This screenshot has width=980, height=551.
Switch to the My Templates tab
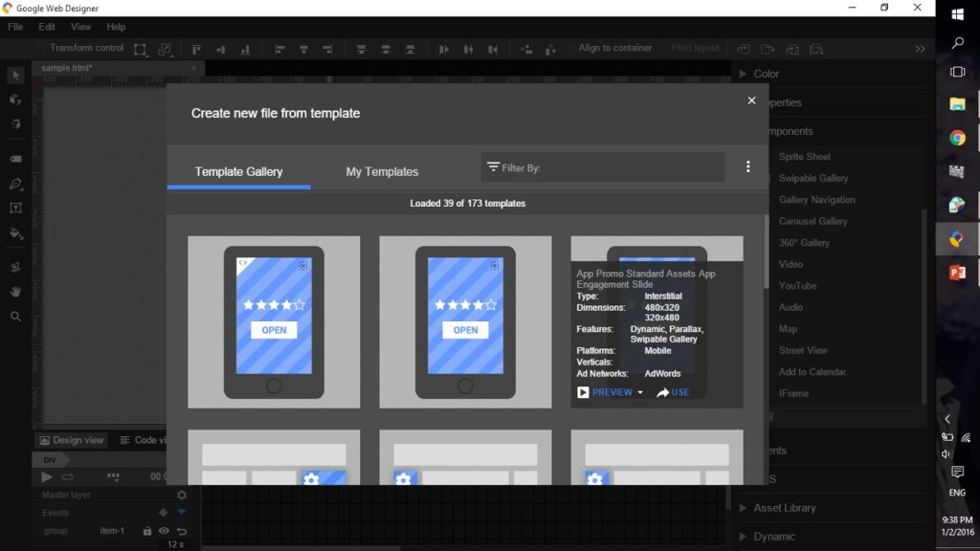click(x=382, y=171)
